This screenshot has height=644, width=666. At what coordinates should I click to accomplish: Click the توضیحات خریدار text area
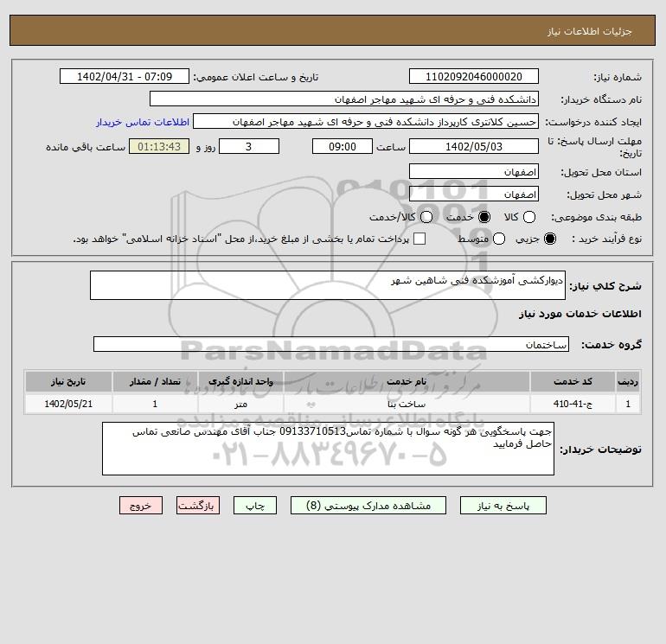328,449
